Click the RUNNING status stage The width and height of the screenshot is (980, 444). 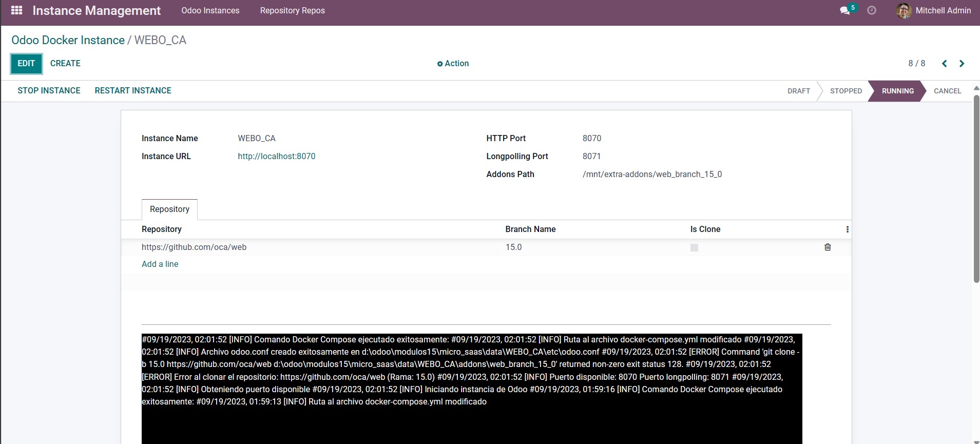point(898,91)
